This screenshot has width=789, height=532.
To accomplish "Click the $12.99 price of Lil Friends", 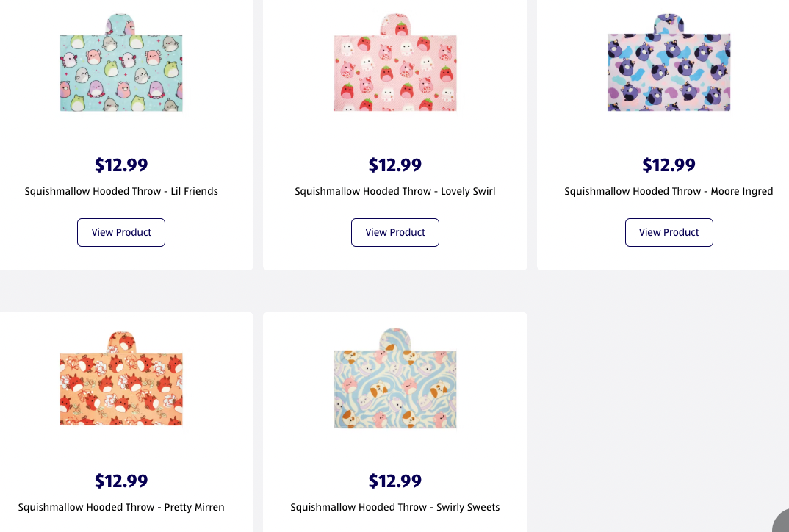I will [x=121, y=165].
